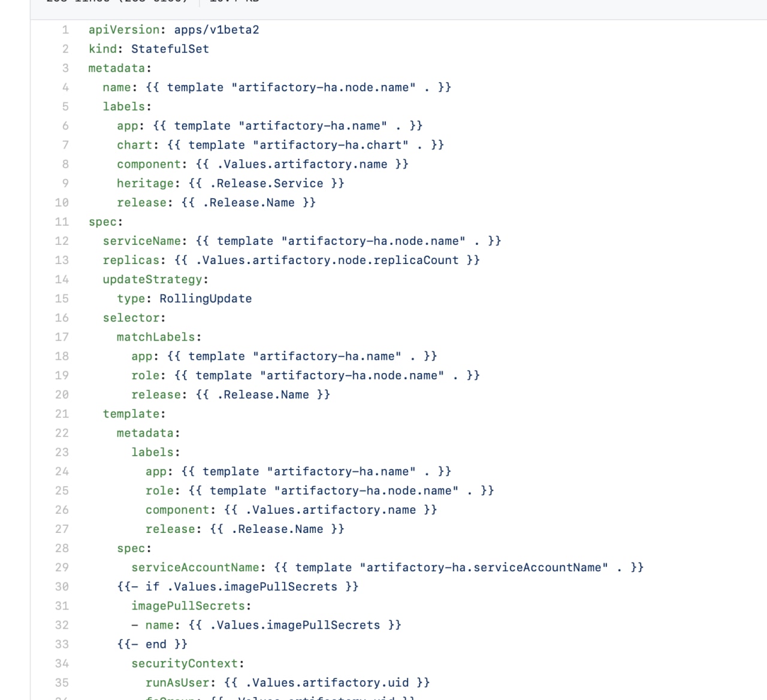
Task: Click the 'serviceName:' code line
Action: click(x=302, y=241)
